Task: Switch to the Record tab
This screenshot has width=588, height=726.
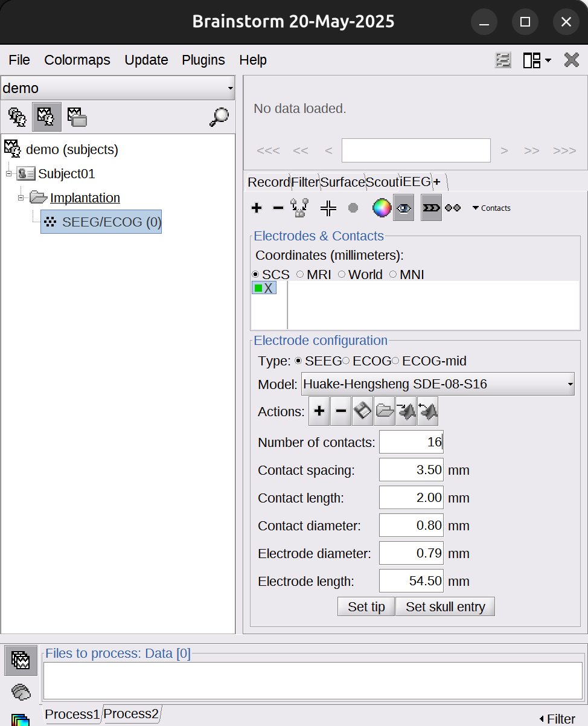Action: (269, 182)
